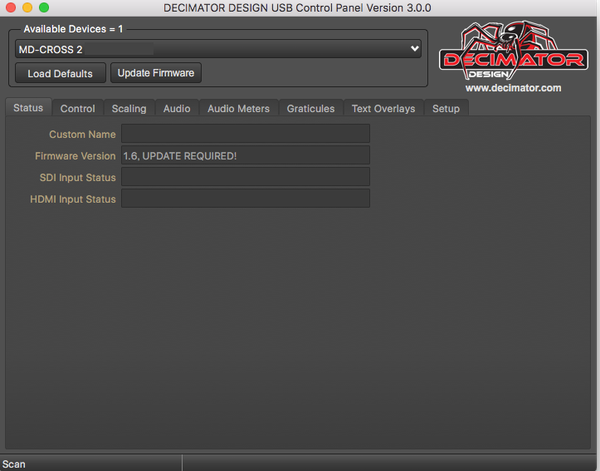Viewport: 600px width, 471px height.
Task: Click the Decimator Design spider logo
Action: coord(513,50)
